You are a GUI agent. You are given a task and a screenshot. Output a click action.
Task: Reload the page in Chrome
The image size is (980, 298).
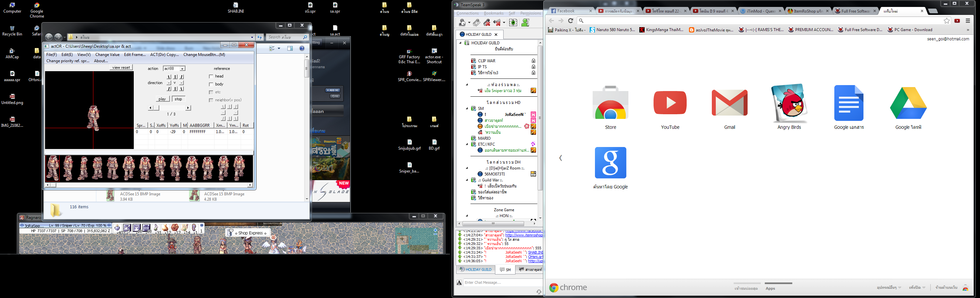[x=570, y=21]
